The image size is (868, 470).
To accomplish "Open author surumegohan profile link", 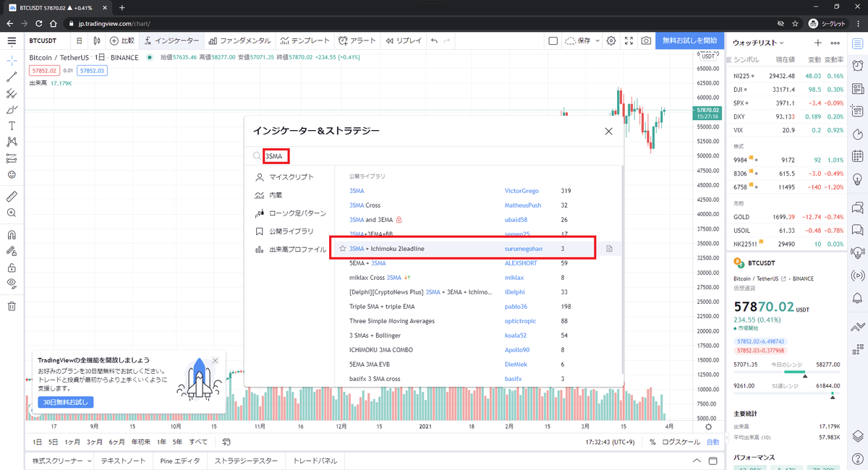I will (524, 249).
